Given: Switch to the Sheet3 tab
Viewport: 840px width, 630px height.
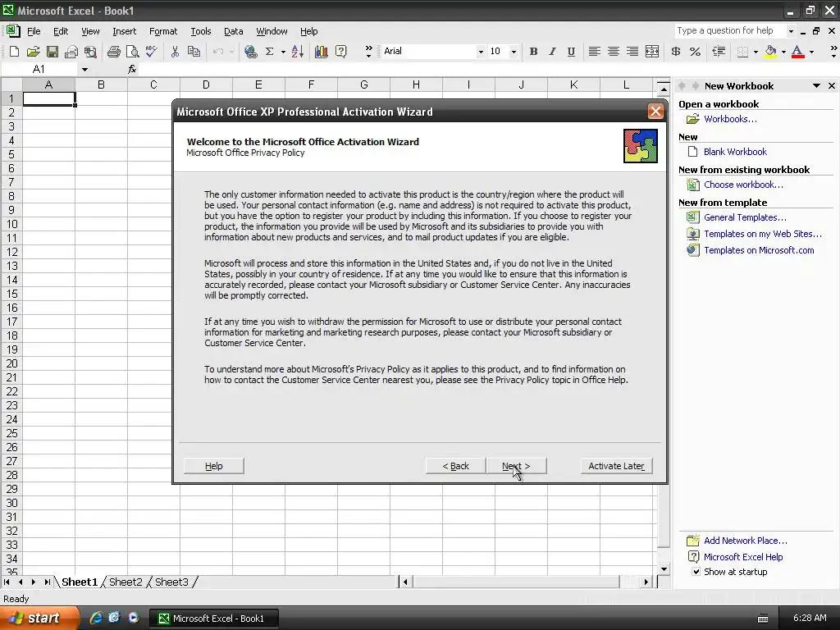Looking at the screenshot, I should pos(171,582).
